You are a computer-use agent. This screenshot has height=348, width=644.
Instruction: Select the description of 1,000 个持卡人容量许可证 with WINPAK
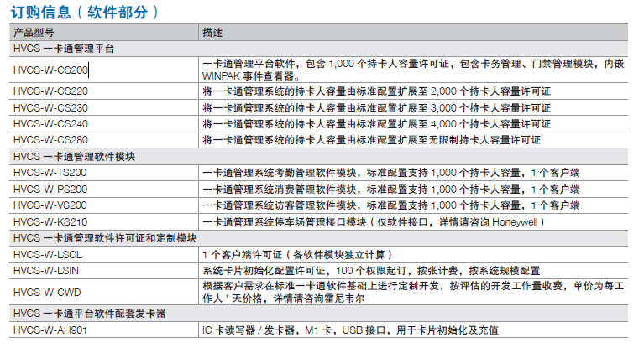pyautogui.click(x=413, y=70)
